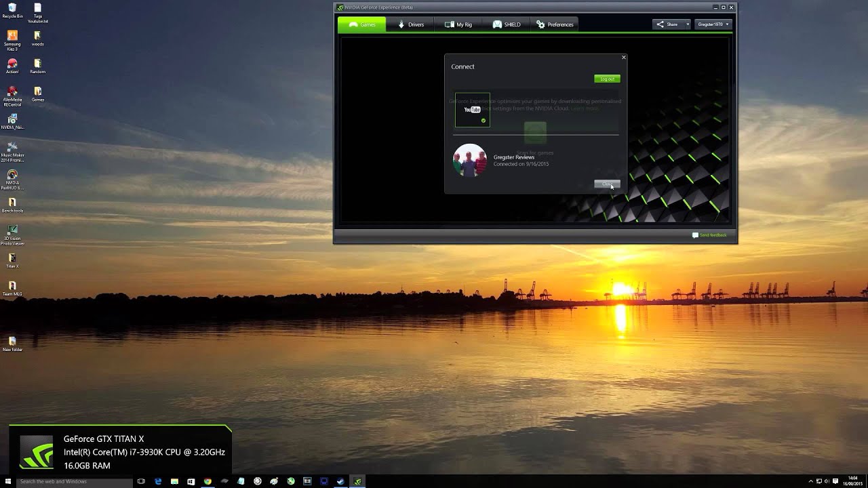Select the NVIDIA PerfHUD desktop icon
Image resolution: width=868 pixels, height=488 pixels.
coord(12,180)
